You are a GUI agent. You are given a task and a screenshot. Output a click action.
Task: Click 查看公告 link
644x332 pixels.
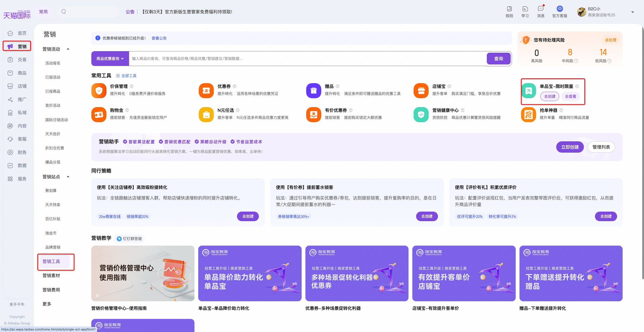[x=159, y=38]
